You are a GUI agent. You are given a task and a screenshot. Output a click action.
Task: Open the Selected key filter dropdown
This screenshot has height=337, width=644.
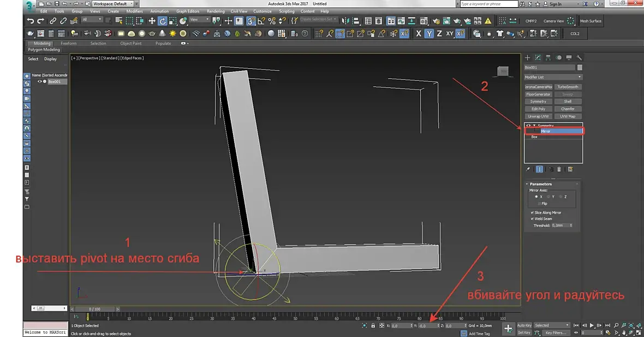click(552, 325)
